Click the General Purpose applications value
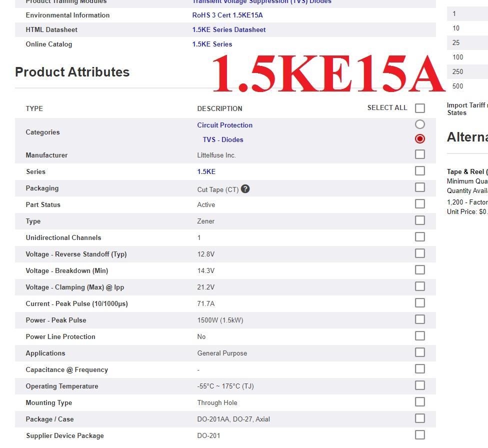This screenshot has height=448, width=488. [222, 353]
